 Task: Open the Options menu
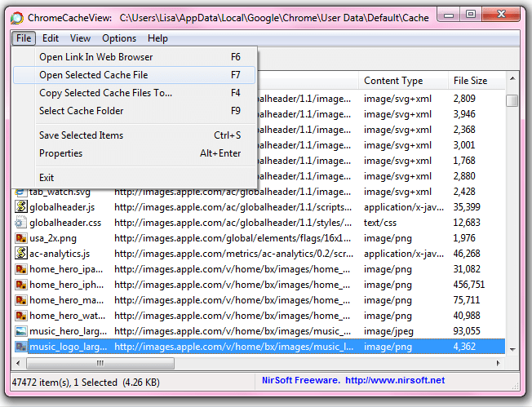pyautogui.click(x=119, y=38)
